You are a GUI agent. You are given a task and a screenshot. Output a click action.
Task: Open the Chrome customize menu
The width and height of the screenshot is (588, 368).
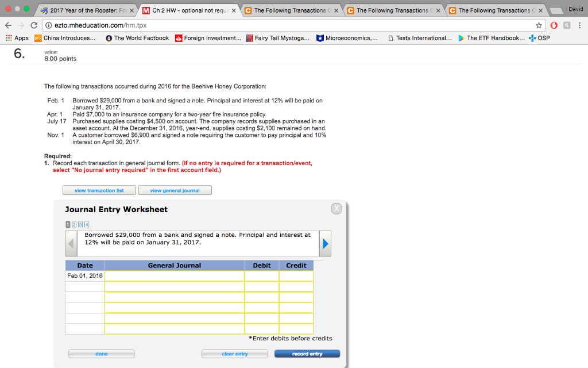pyautogui.click(x=581, y=25)
